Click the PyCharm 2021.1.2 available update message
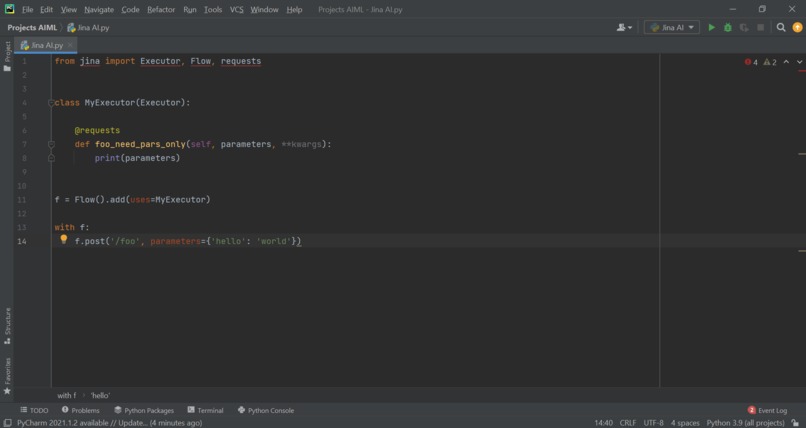Image resolution: width=806 pixels, height=428 pixels. click(x=109, y=423)
